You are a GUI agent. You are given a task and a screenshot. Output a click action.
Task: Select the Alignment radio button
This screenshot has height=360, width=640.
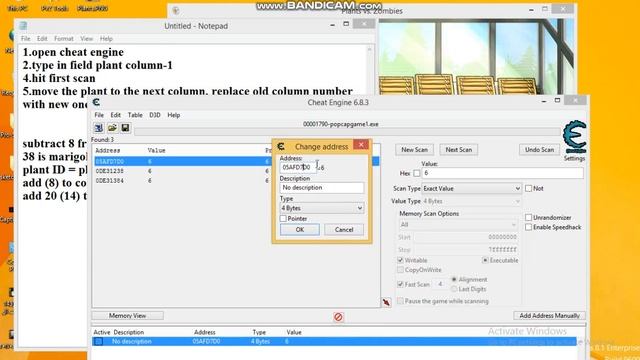454,280
